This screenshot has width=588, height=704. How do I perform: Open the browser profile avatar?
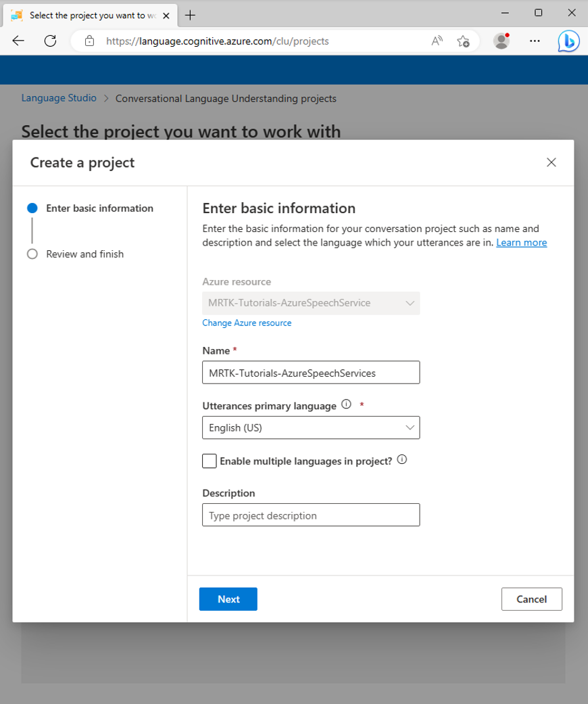tap(501, 41)
